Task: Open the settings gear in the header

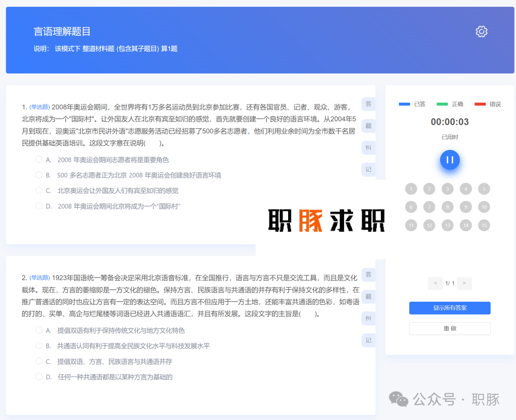Action: pos(481,31)
